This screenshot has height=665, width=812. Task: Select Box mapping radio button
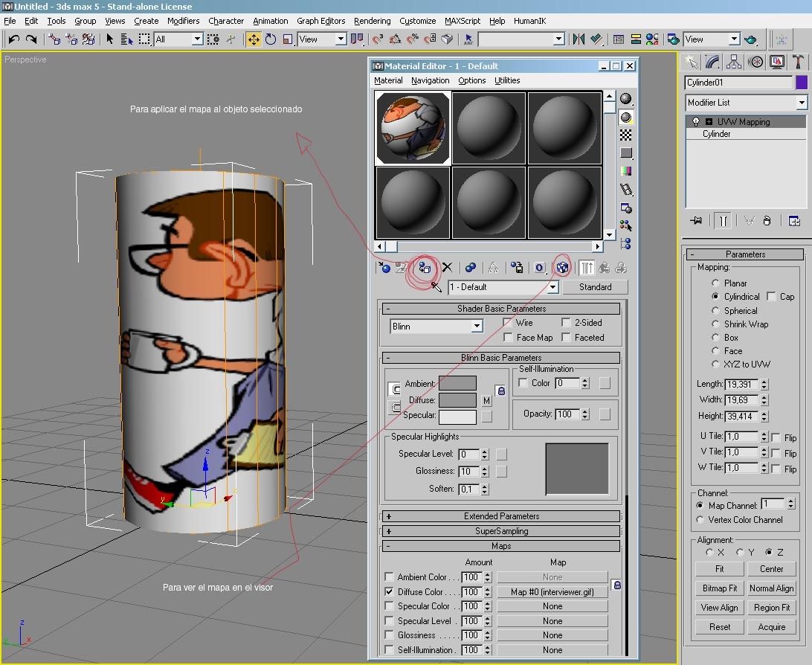pos(715,337)
